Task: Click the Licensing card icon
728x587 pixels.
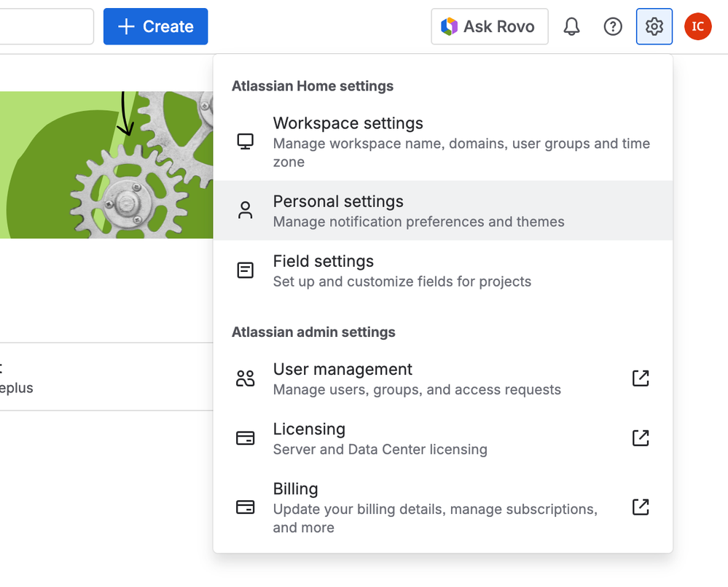Action: pyautogui.click(x=246, y=438)
